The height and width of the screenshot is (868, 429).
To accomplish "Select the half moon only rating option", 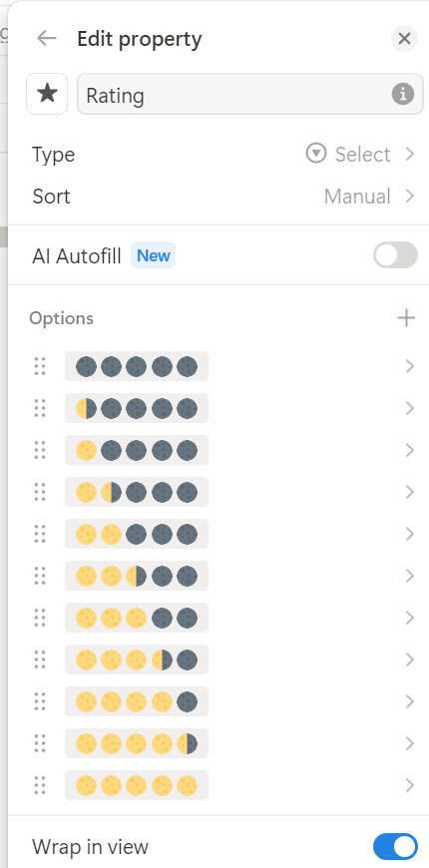I will (136, 408).
